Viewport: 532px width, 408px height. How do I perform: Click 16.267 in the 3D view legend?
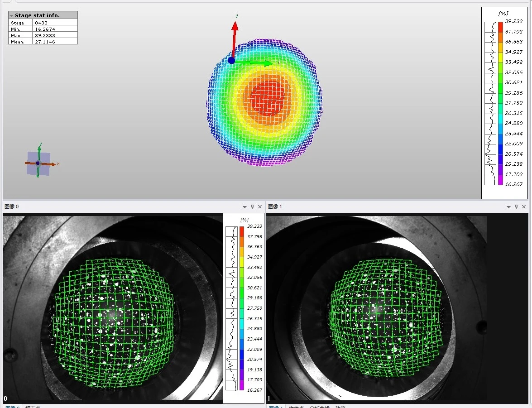514,184
